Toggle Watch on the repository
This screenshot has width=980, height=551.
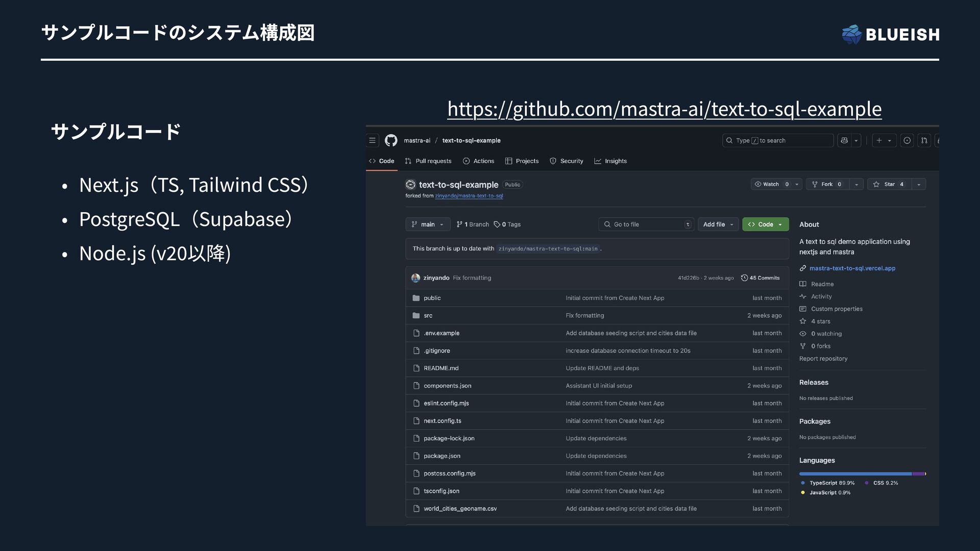pyautogui.click(x=771, y=184)
